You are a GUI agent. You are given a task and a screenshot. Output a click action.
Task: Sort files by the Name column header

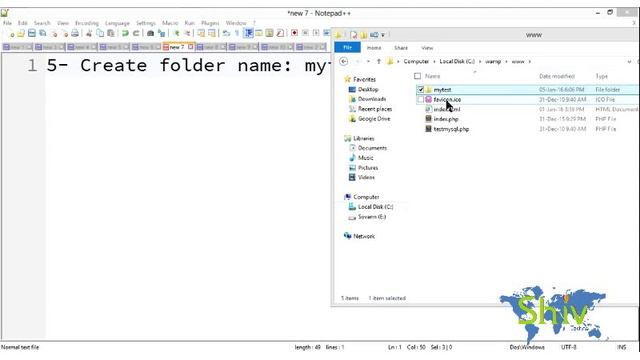(x=433, y=76)
